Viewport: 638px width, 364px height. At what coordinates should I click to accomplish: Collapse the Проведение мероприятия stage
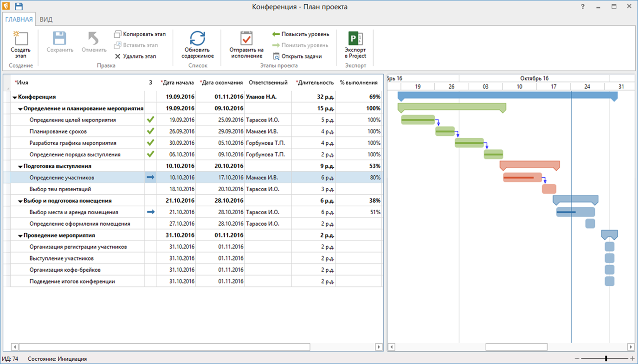coord(20,236)
